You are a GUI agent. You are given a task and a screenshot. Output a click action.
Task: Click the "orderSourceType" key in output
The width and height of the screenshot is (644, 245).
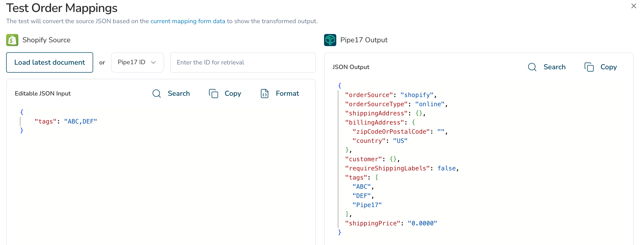pos(376,104)
